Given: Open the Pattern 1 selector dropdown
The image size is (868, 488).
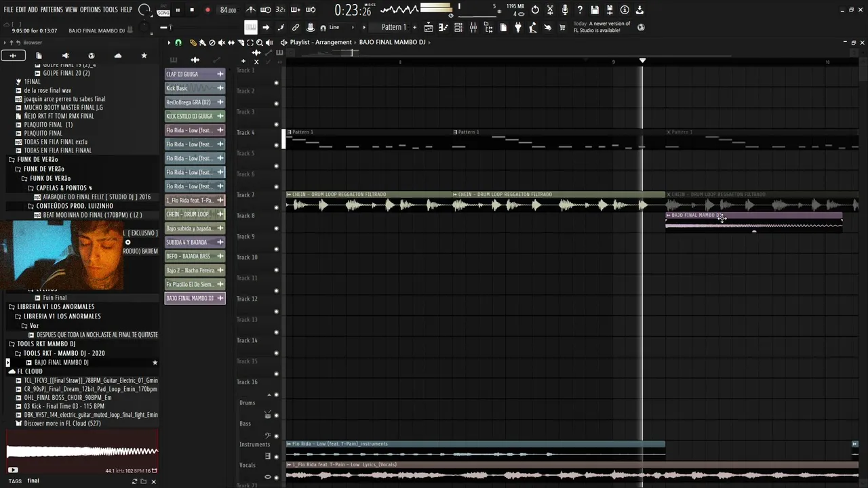Looking at the screenshot, I should [x=393, y=28].
